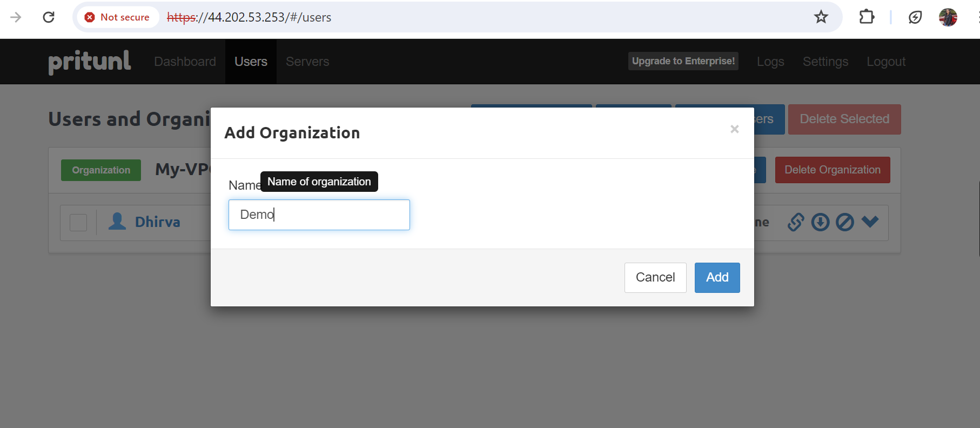Cancel adding the organization
Viewport: 980px width, 428px height.
point(655,278)
